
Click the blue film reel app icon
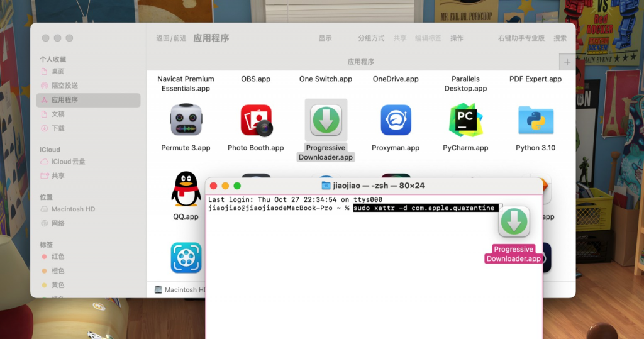(x=186, y=258)
